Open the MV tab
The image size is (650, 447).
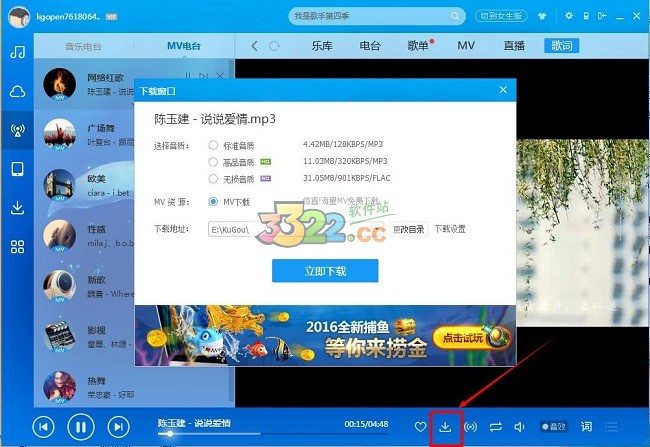466,46
